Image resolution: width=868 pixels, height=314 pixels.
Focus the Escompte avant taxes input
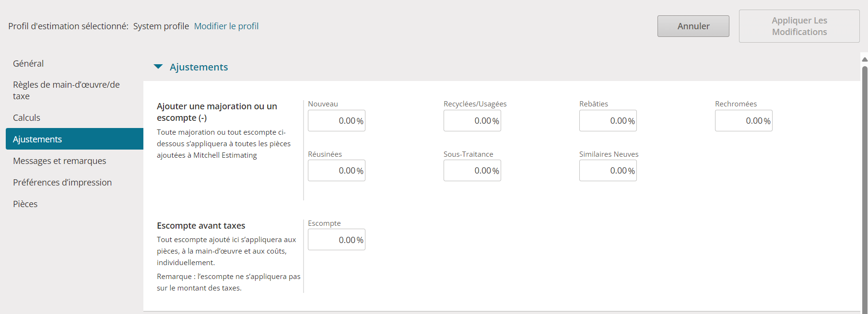[337, 240]
